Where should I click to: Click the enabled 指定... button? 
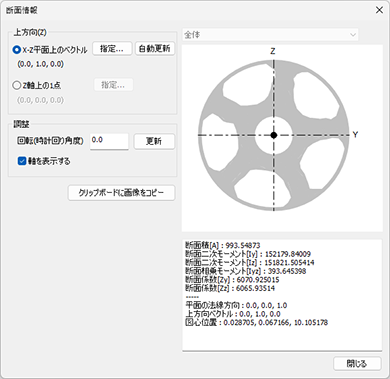(112, 49)
